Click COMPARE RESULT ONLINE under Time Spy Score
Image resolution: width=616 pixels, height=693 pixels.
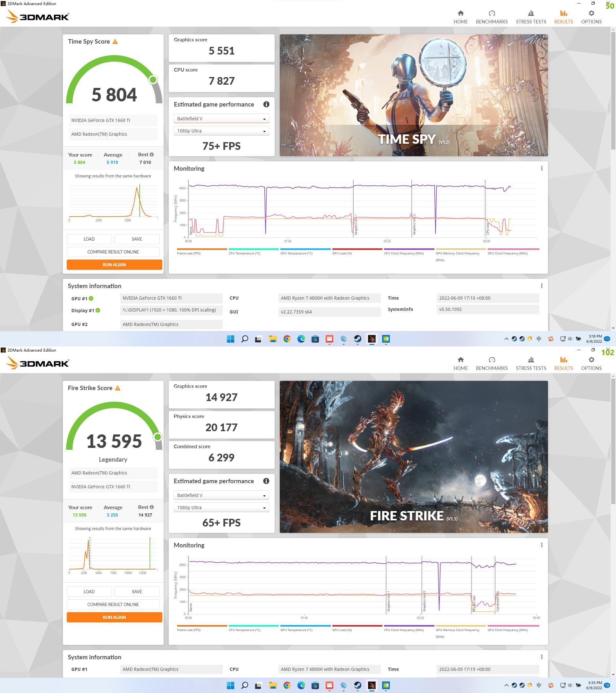tap(113, 252)
